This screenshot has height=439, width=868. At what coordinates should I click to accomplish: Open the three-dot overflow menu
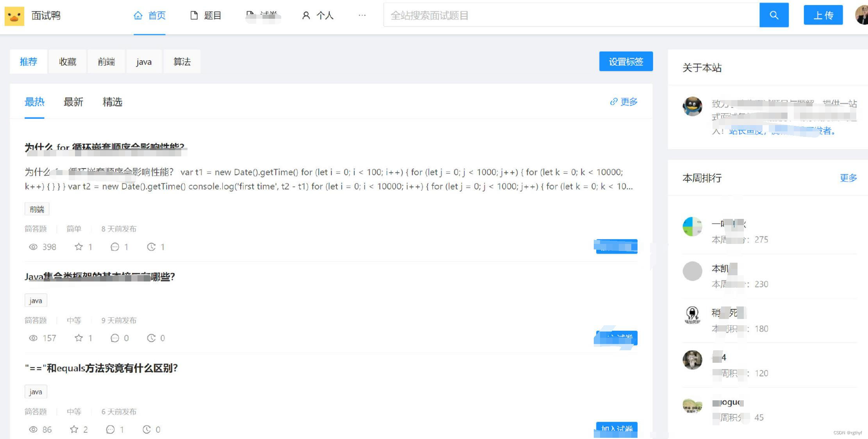(362, 15)
